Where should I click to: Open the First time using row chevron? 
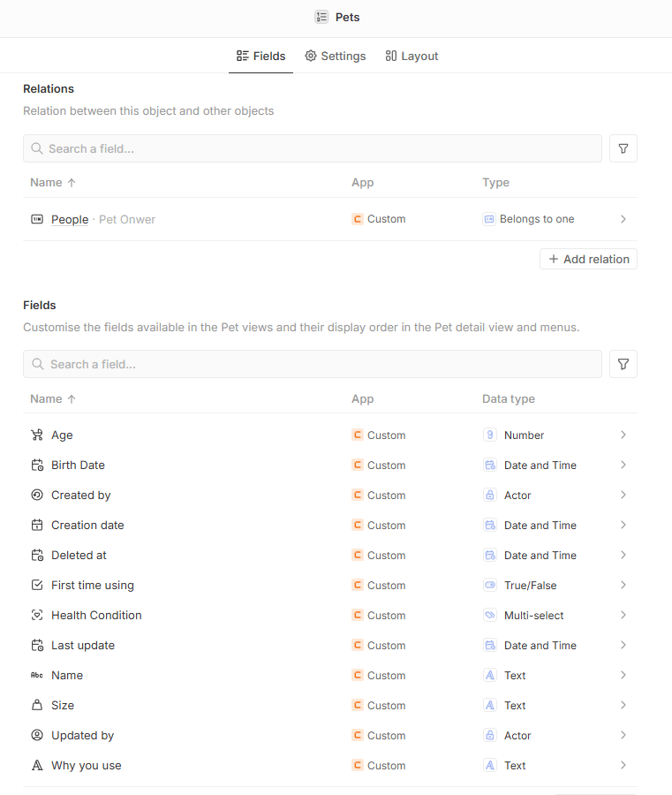(623, 585)
